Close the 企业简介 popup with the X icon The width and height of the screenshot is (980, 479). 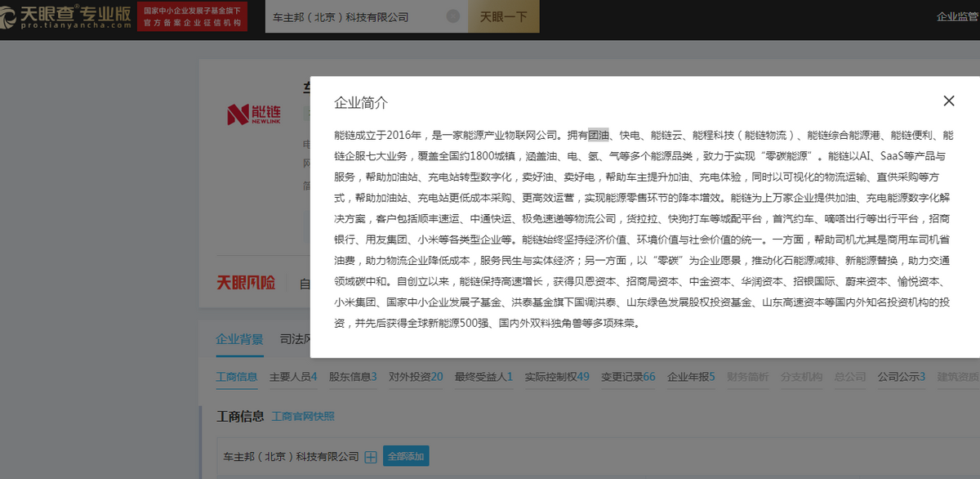(948, 101)
